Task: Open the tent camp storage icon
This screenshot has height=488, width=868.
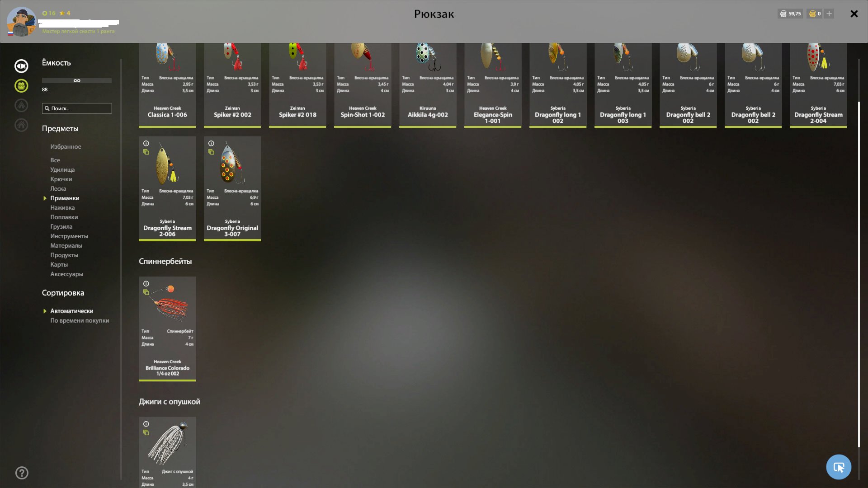Action: coord(21,105)
